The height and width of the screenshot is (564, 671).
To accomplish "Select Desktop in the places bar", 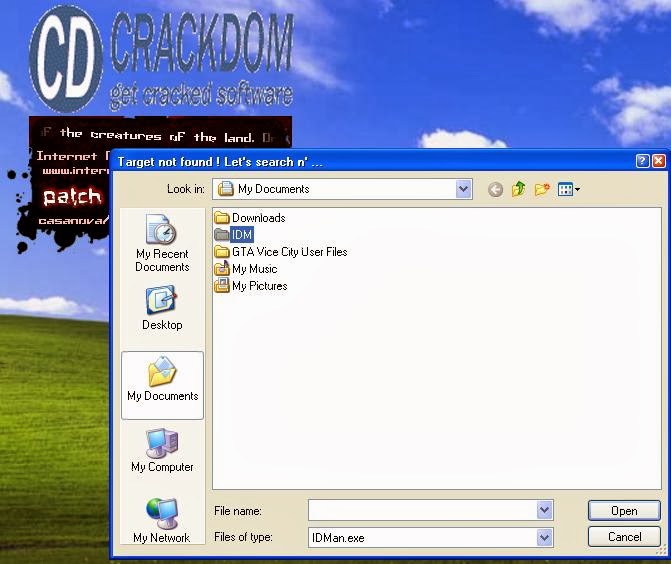I will tap(162, 308).
